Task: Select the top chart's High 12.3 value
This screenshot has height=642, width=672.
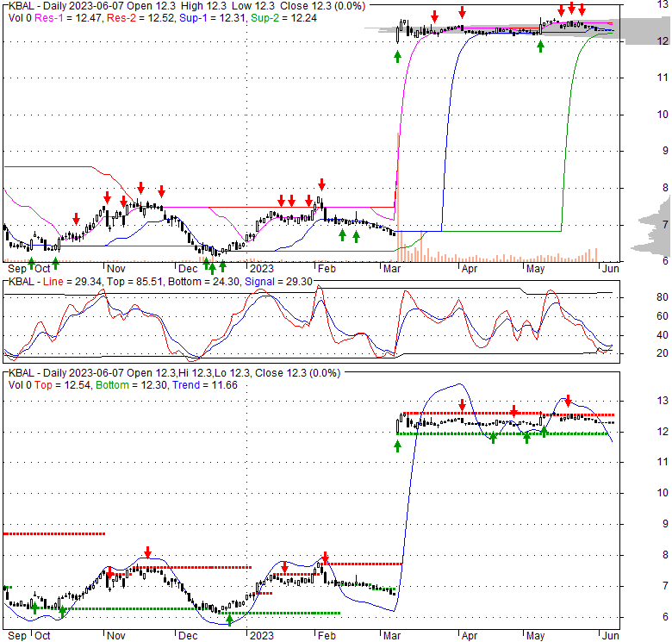Action: pyautogui.click(x=203, y=6)
